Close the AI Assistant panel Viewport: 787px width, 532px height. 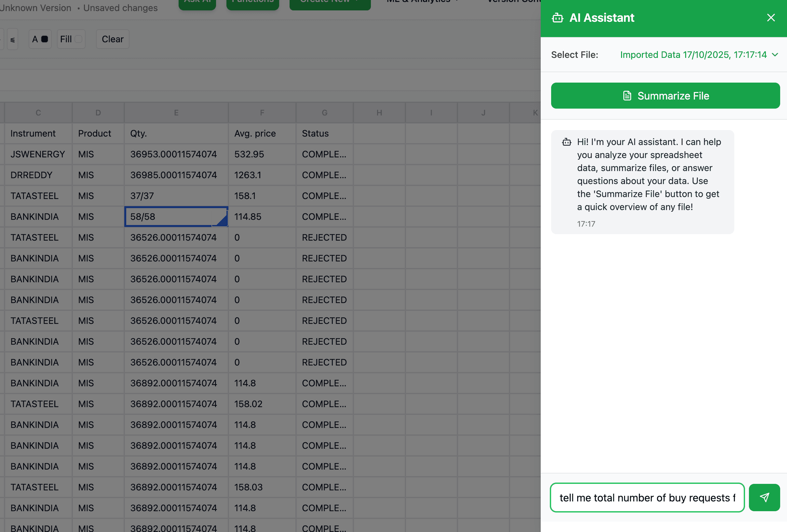coord(771,18)
